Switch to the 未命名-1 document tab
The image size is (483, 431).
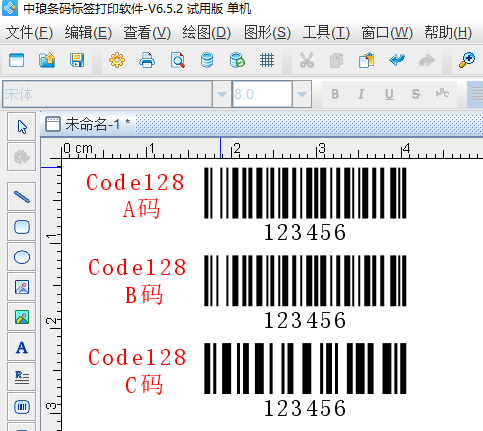point(88,124)
